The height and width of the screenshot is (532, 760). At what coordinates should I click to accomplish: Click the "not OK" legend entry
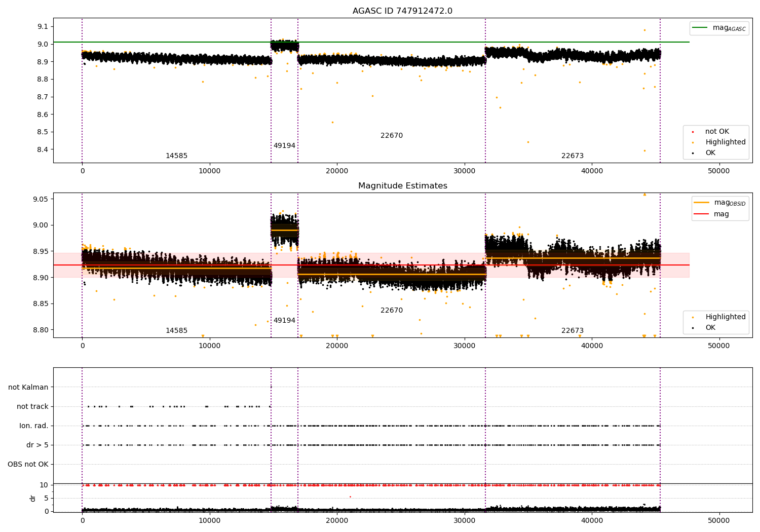[x=716, y=132]
